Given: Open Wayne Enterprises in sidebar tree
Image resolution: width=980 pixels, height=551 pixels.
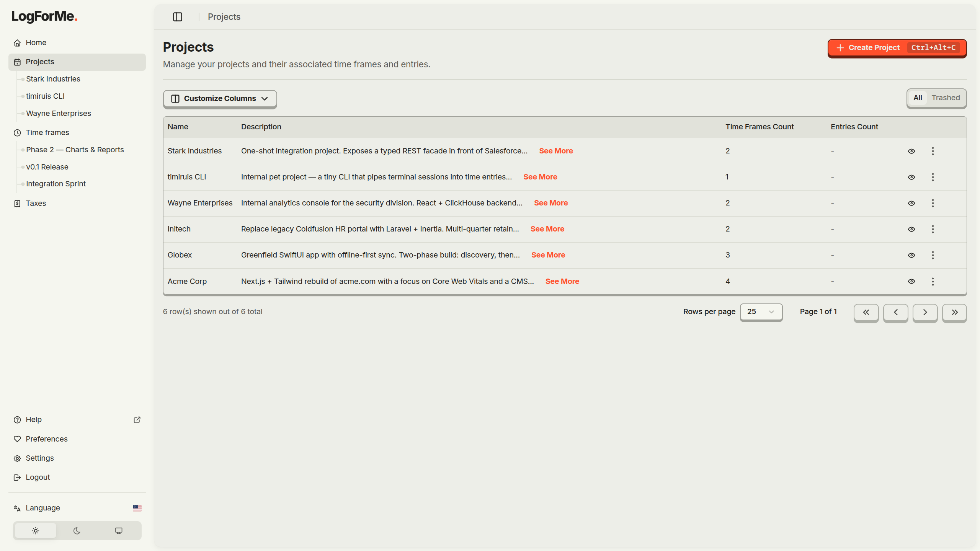Looking at the screenshot, I should (59, 114).
